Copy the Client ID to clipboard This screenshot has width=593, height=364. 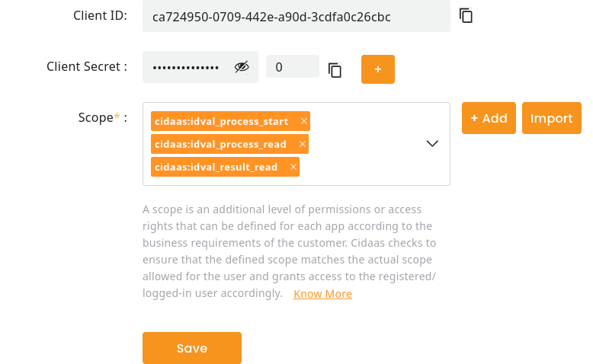[466, 15]
